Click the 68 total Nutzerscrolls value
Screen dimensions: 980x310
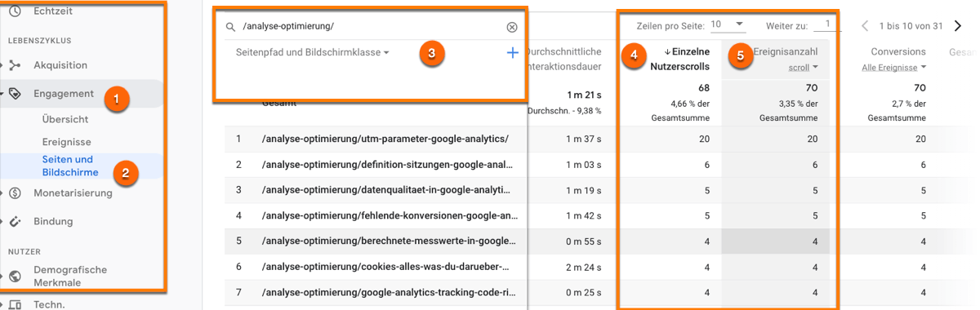pos(703,87)
